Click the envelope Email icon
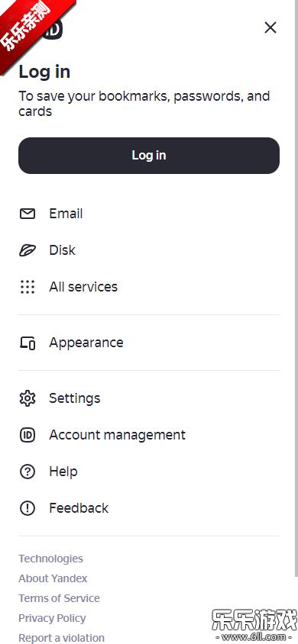Viewport: 298px width, 644px height. [28, 214]
